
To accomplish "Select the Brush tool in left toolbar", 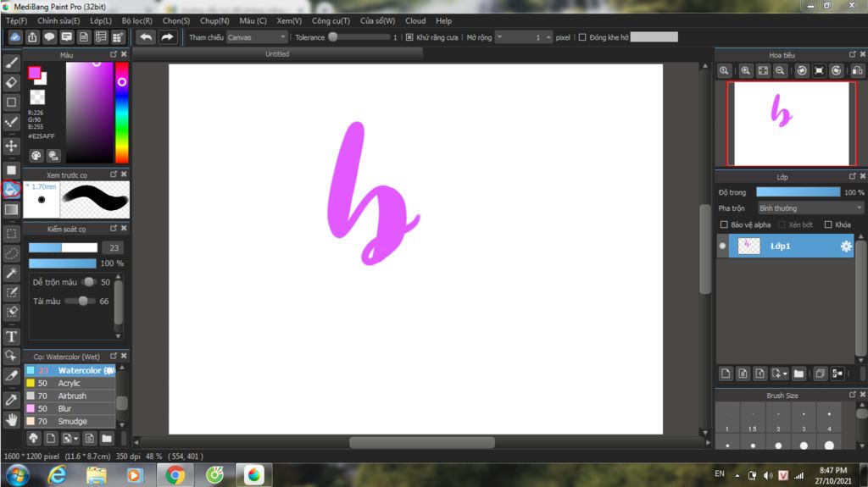I will [x=11, y=63].
